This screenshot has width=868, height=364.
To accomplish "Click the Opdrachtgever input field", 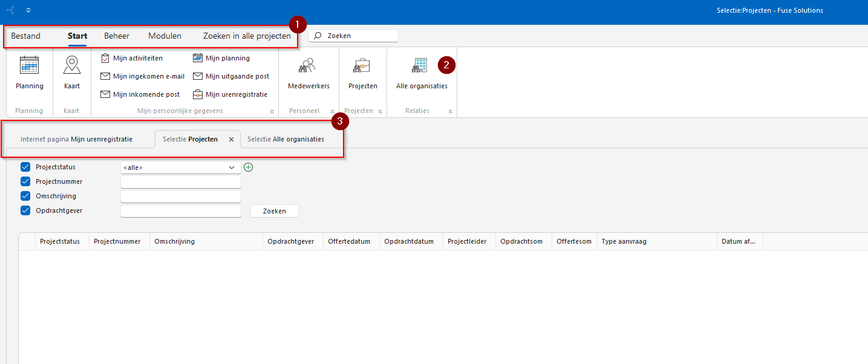I will click(x=180, y=211).
